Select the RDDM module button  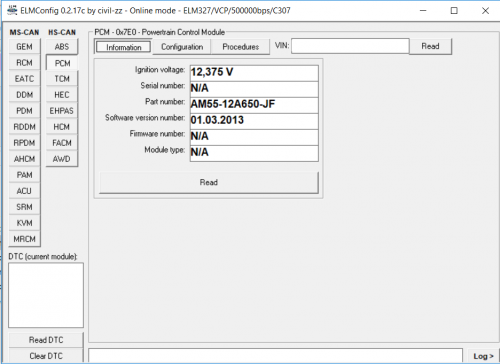[x=25, y=127]
